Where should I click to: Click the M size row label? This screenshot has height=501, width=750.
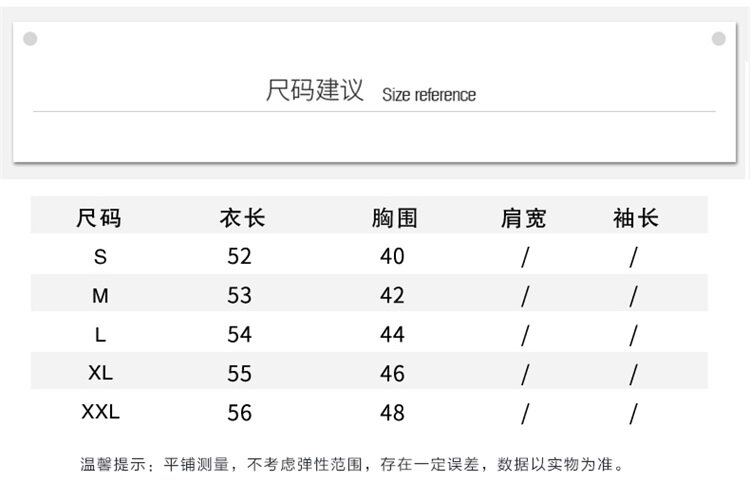[x=100, y=296]
